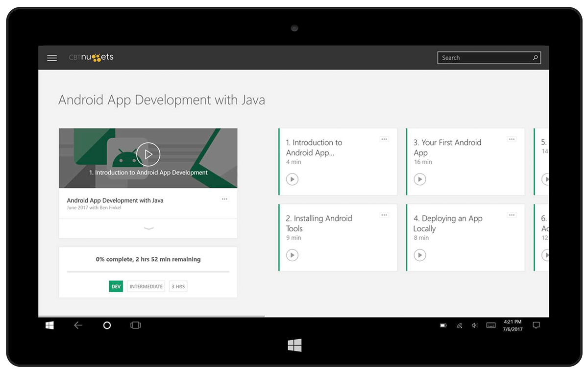The width and height of the screenshot is (588, 373).
Task: Play video 3 Your First Android App
Action: pos(419,179)
